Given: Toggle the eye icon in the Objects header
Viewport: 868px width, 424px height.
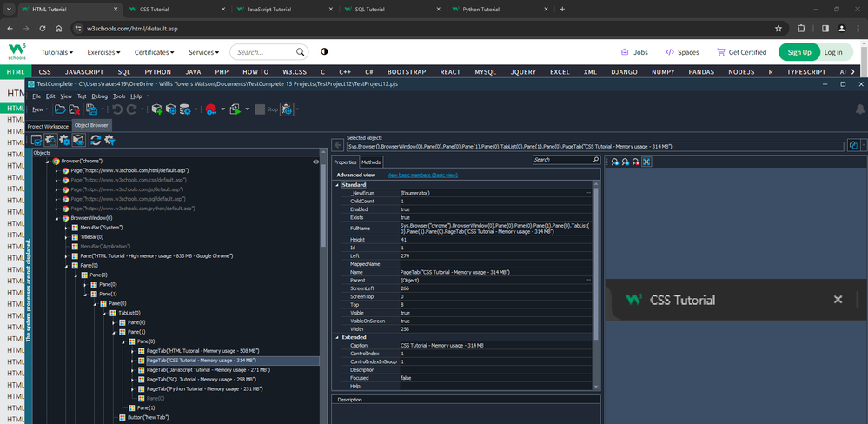Looking at the screenshot, I should click(316, 162).
